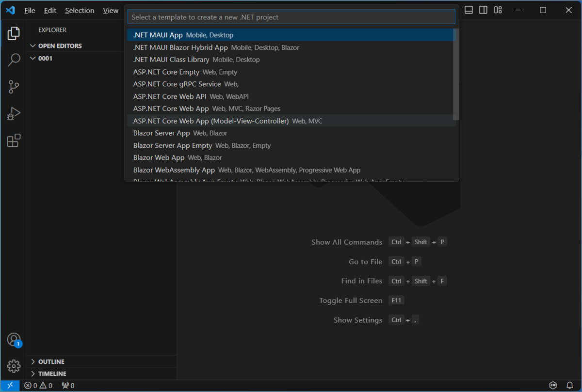Collapse the OPEN EDITORS section

click(x=102, y=46)
